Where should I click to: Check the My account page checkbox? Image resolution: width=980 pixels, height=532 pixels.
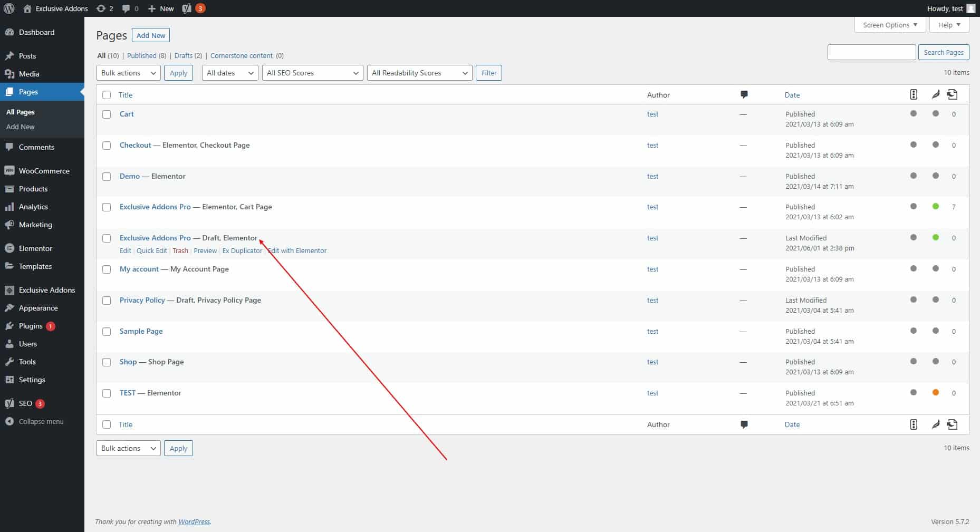pyautogui.click(x=107, y=269)
